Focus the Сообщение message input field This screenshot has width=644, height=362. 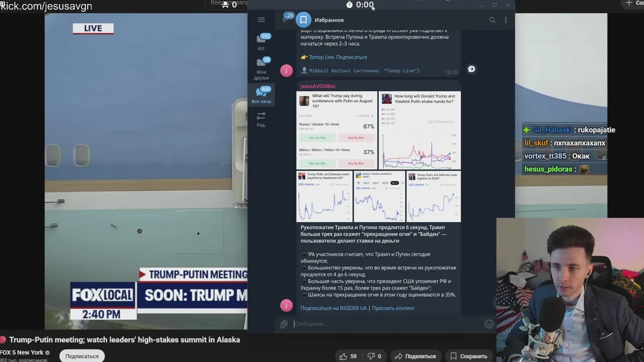387,324
